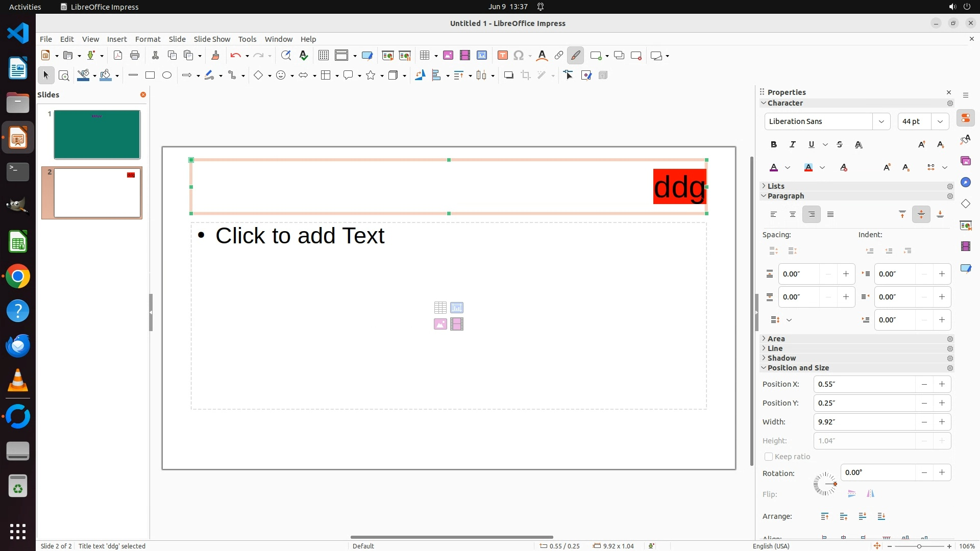Select slide 1 thumbnail
This screenshot has height=551, width=980.
pyautogui.click(x=97, y=135)
